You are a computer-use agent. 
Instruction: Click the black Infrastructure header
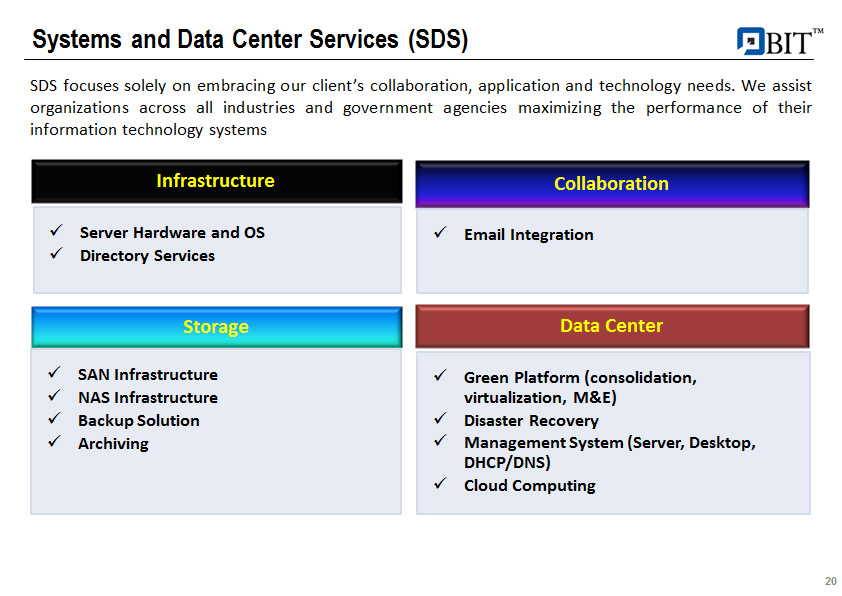[216, 181]
